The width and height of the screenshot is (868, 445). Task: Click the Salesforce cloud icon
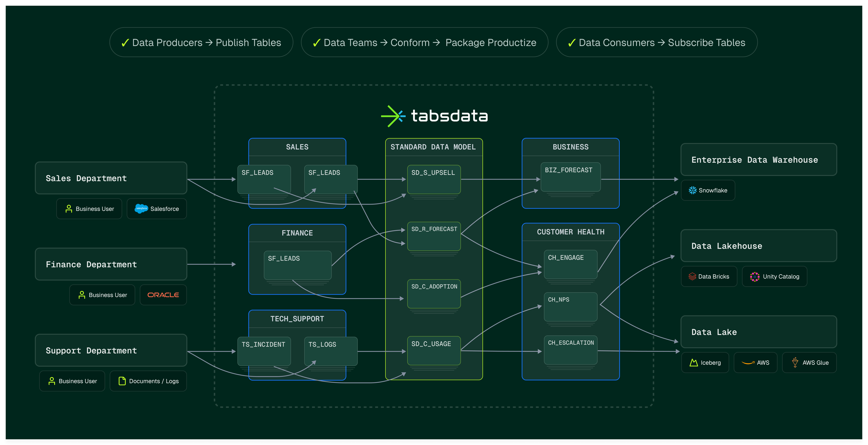(141, 209)
